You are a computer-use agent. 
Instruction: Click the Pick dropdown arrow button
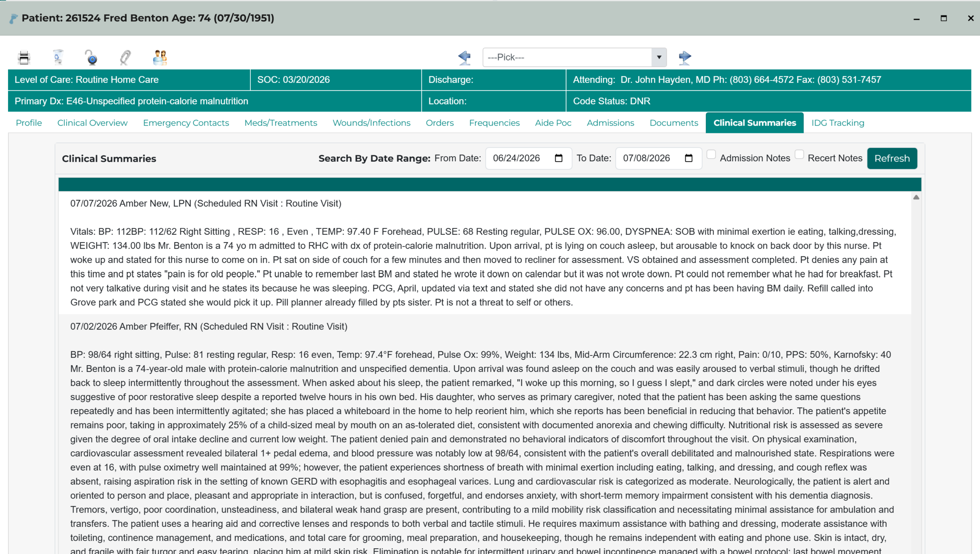point(659,57)
